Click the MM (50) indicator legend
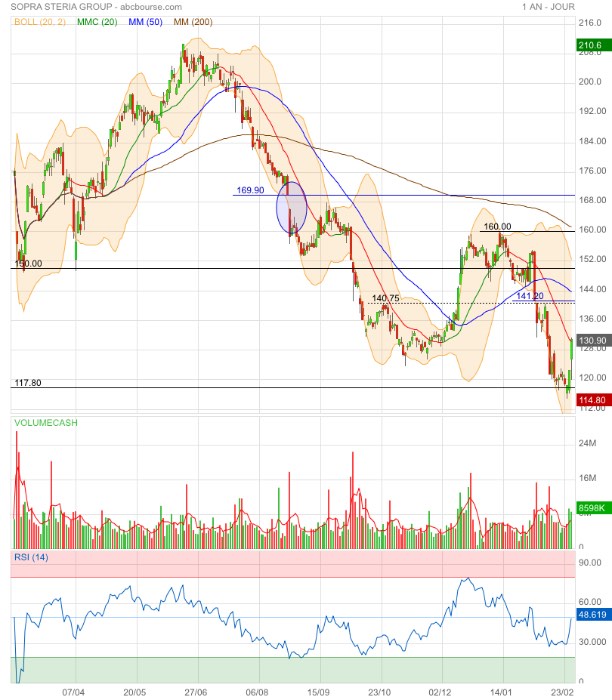This screenshot has height=700, width=612. coord(145,21)
